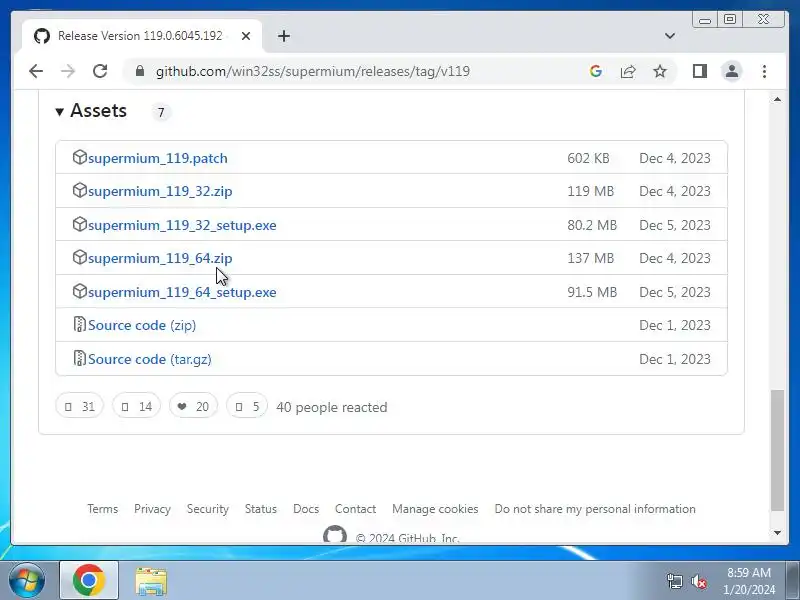
Task: Open the Privacy footer link
Action: click(x=152, y=509)
